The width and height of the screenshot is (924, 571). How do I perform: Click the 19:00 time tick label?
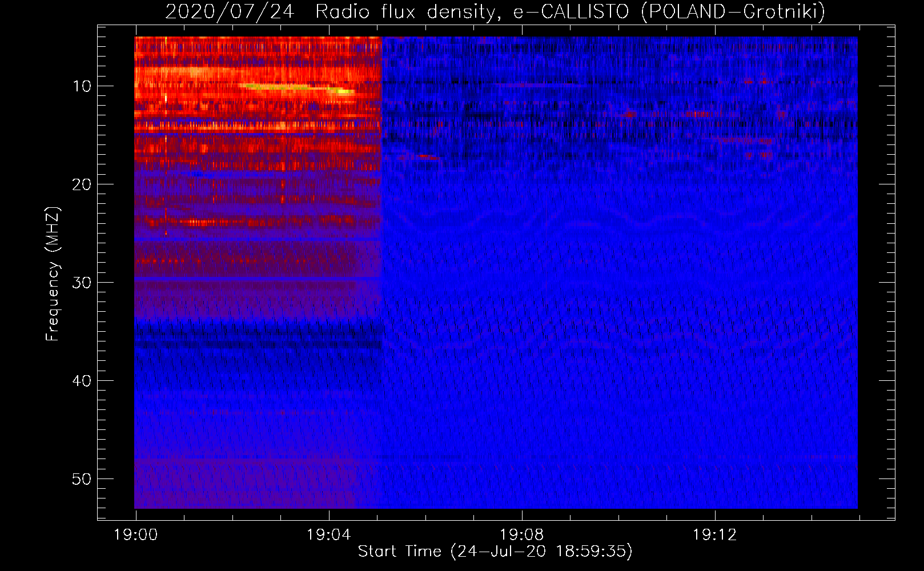[x=135, y=535]
